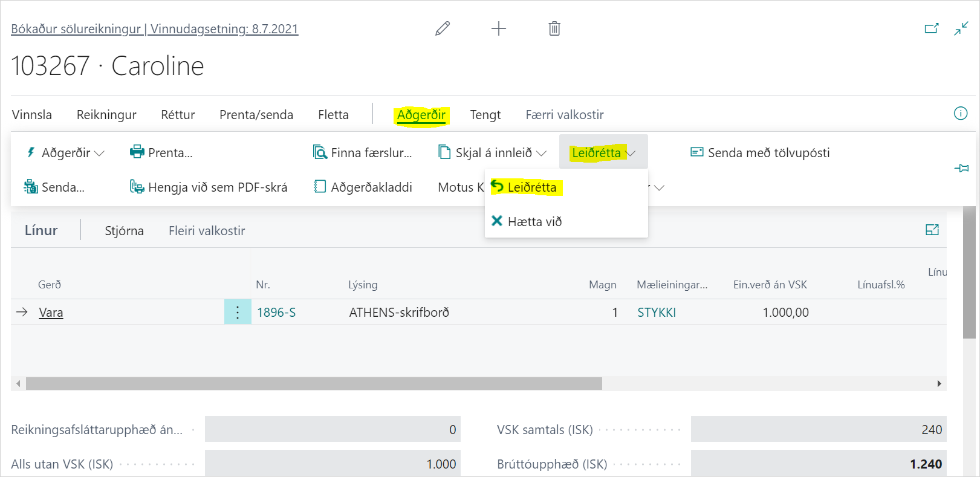Click the collapse page arrows icon
980x477 pixels.
click(961, 28)
